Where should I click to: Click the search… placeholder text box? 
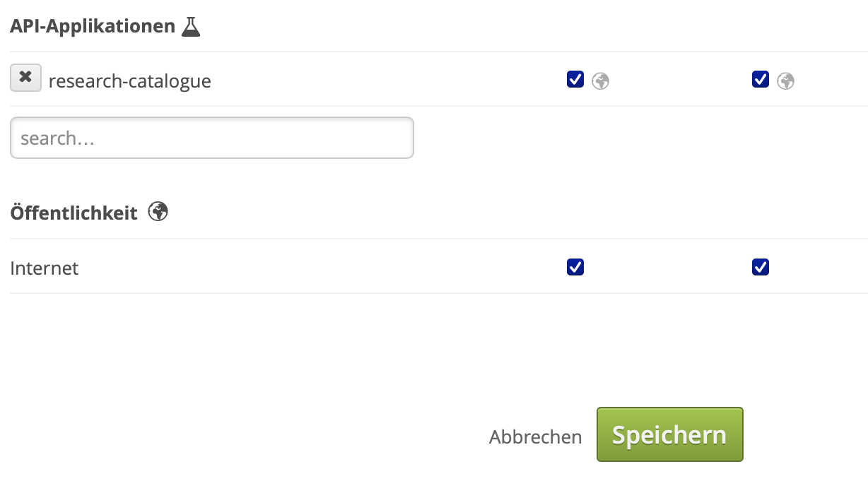click(x=211, y=138)
